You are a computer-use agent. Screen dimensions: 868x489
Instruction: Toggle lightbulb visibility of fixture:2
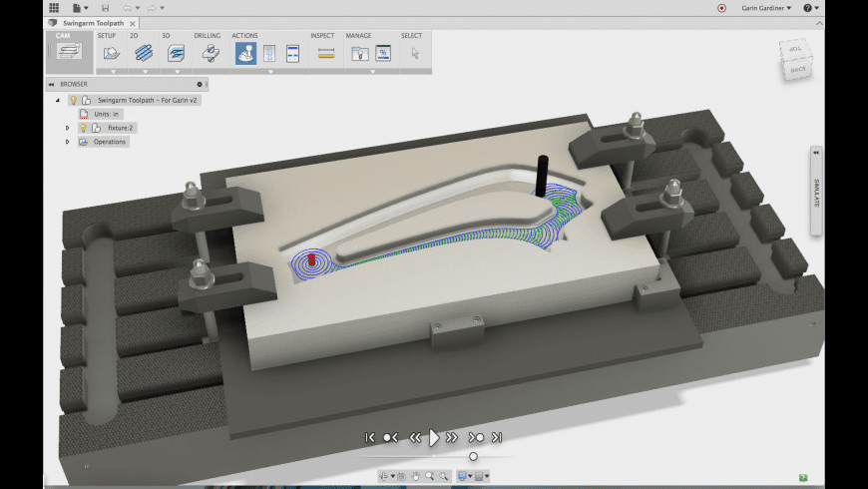tap(83, 128)
